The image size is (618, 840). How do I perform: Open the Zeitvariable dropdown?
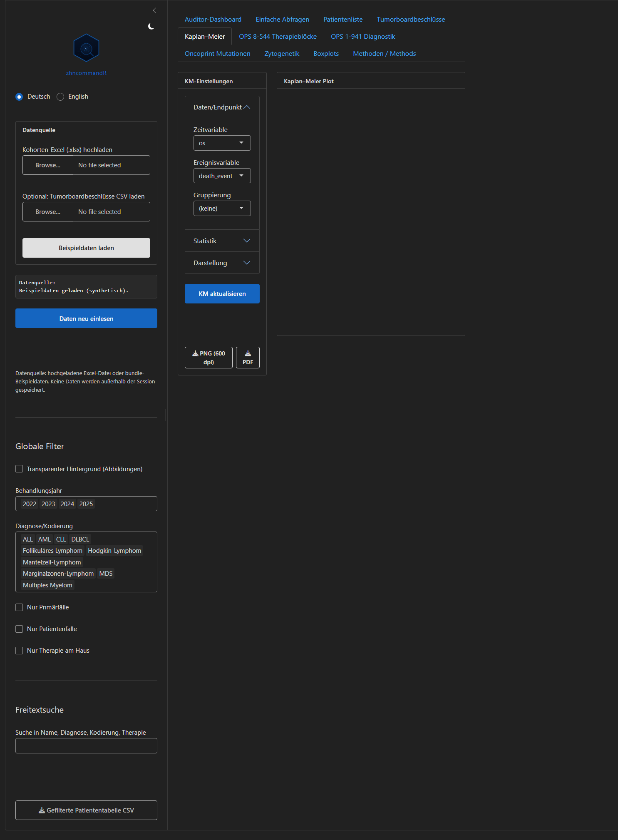(x=222, y=143)
